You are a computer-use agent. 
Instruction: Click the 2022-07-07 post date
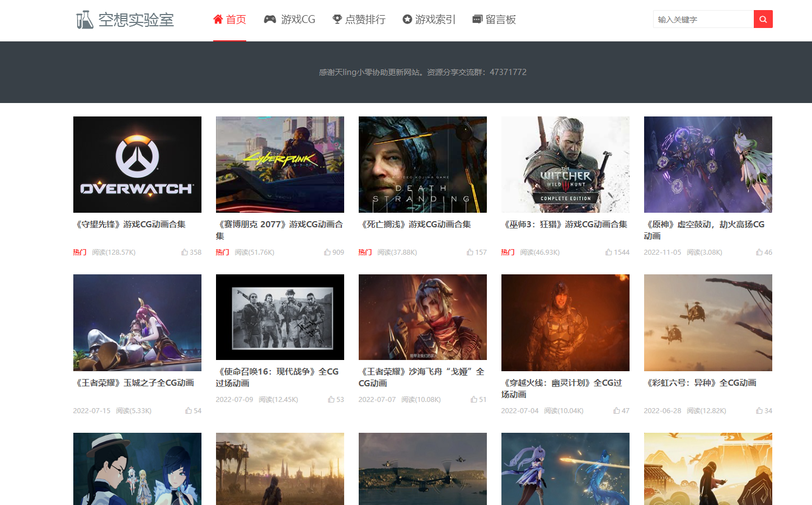pyautogui.click(x=377, y=400)
